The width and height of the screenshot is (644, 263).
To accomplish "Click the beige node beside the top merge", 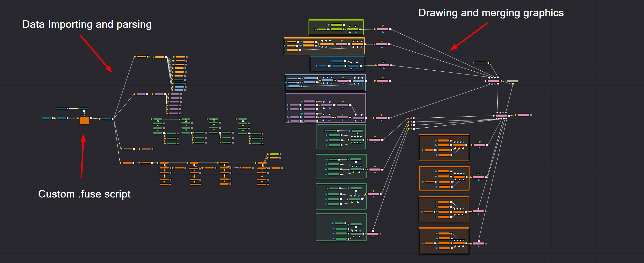I will (513, 81).
